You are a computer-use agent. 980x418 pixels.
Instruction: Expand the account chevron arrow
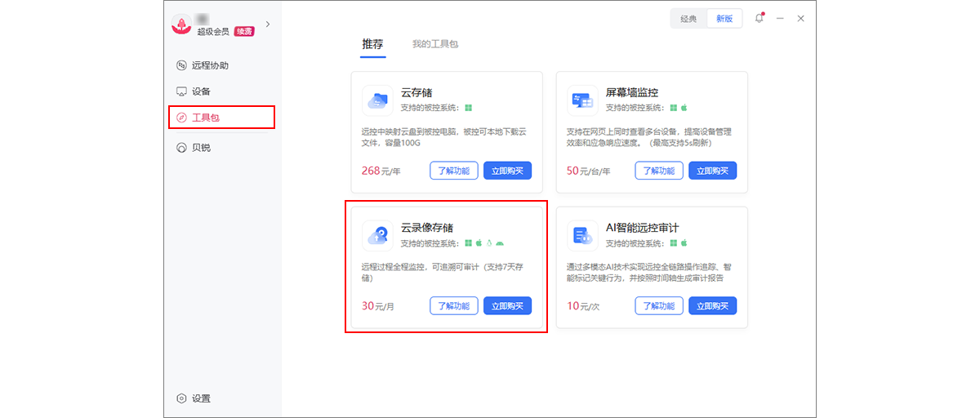pos(267,24)
